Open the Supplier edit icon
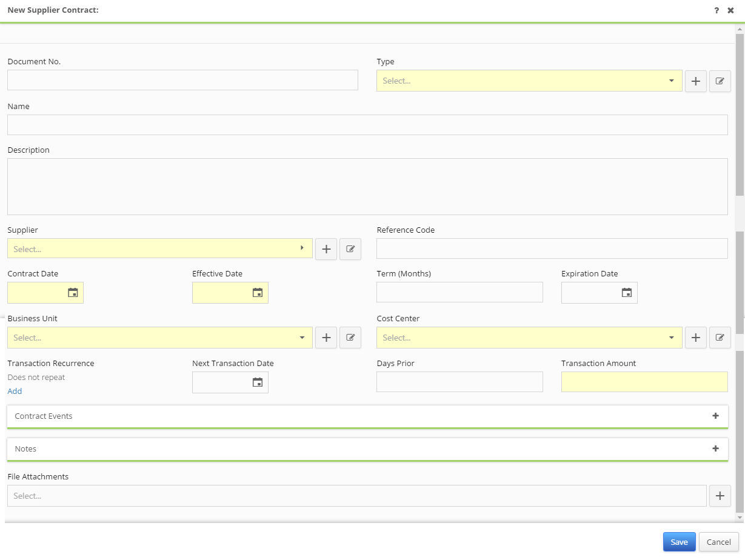 pos(350,248)
